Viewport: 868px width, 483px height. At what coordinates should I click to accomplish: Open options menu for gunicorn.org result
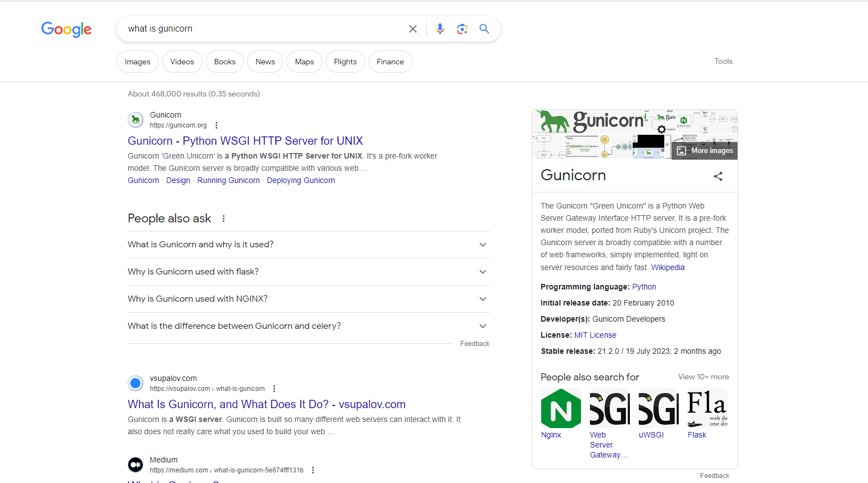(x=216, y=125)
